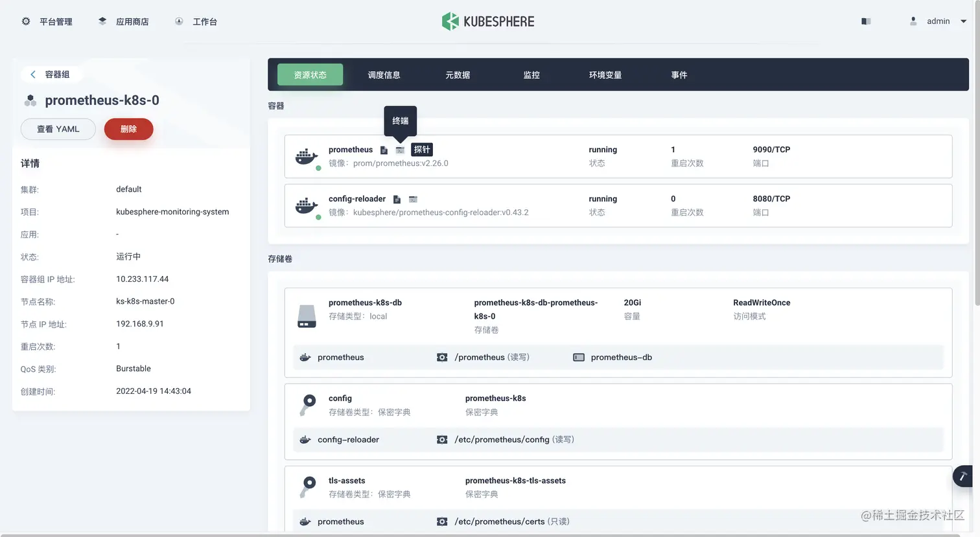Click the config-reloader container docker icon

coord(307,206)
